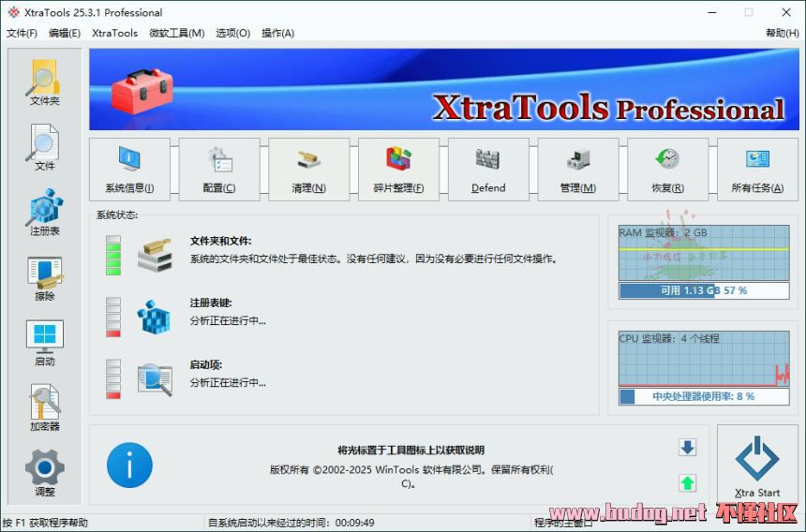
Task: Switch to the 清理 cleanup tab
Action: pos(308,170)
